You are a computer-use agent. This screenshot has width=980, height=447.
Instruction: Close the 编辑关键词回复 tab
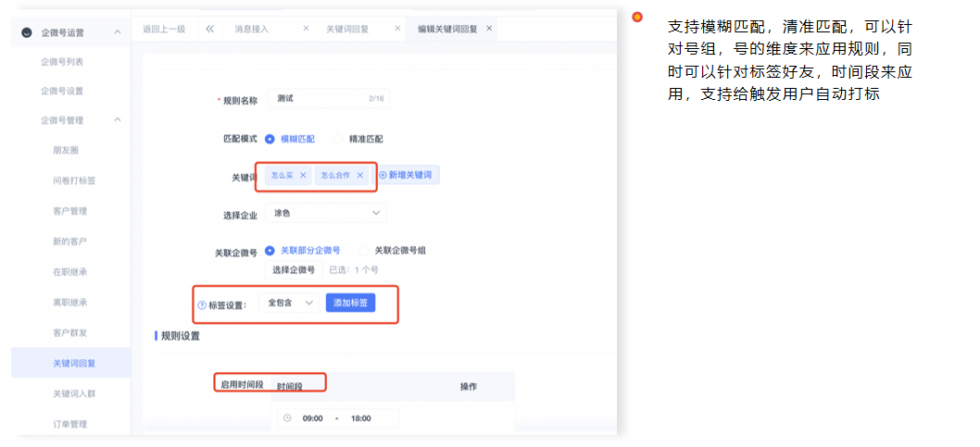tap(489, 29)
